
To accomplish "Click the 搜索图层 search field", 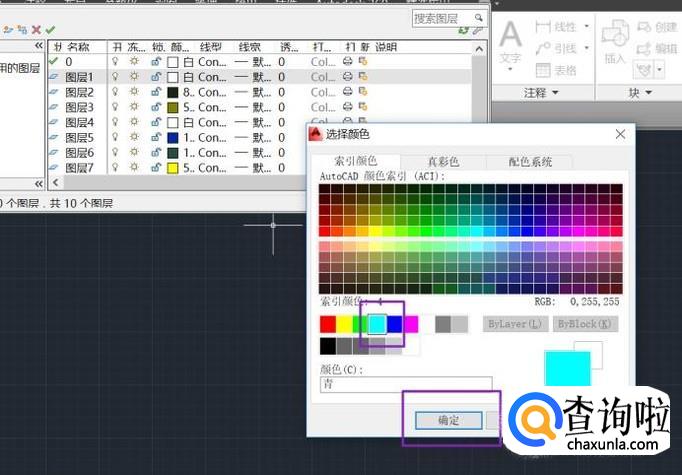I will click(446, 19).
